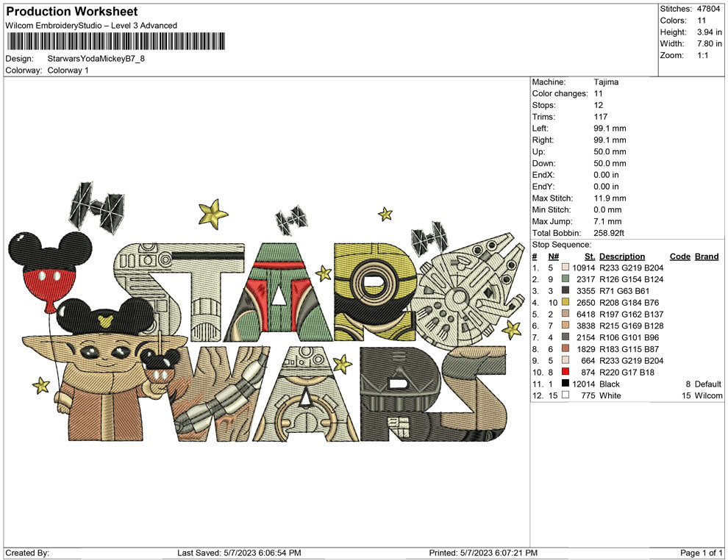This screenshot has height=560, width=728.
Task: Click the 'White' description in stop 12
Action: (x=610, y=396)
